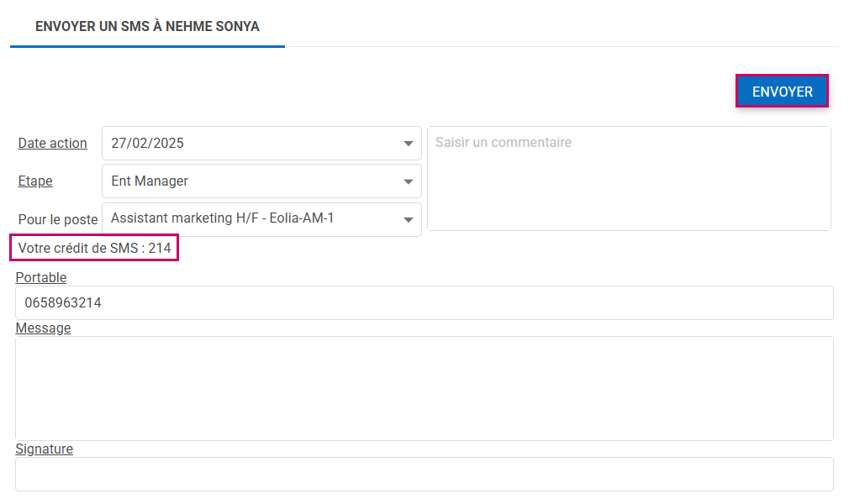
Task: Select the 27/02/2025 date combo box
Action: 252,144
